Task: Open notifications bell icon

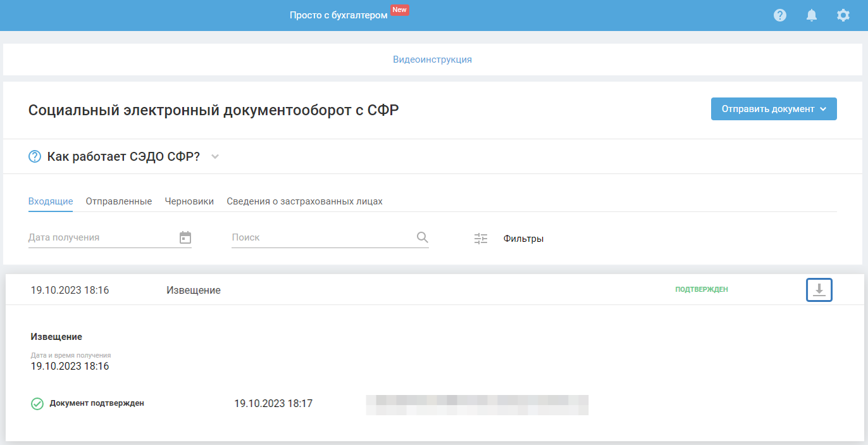Action: 812,15
